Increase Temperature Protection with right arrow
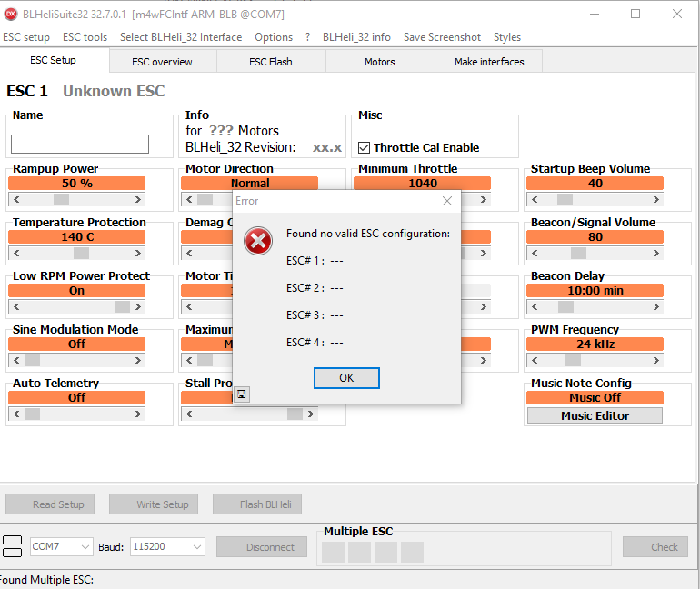 [138, 253]
